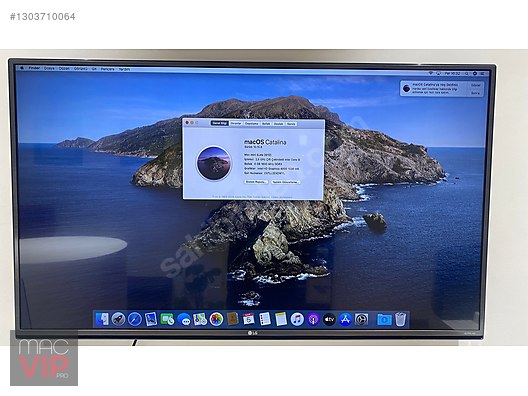Open Finder from the Dock

point(102,319)
